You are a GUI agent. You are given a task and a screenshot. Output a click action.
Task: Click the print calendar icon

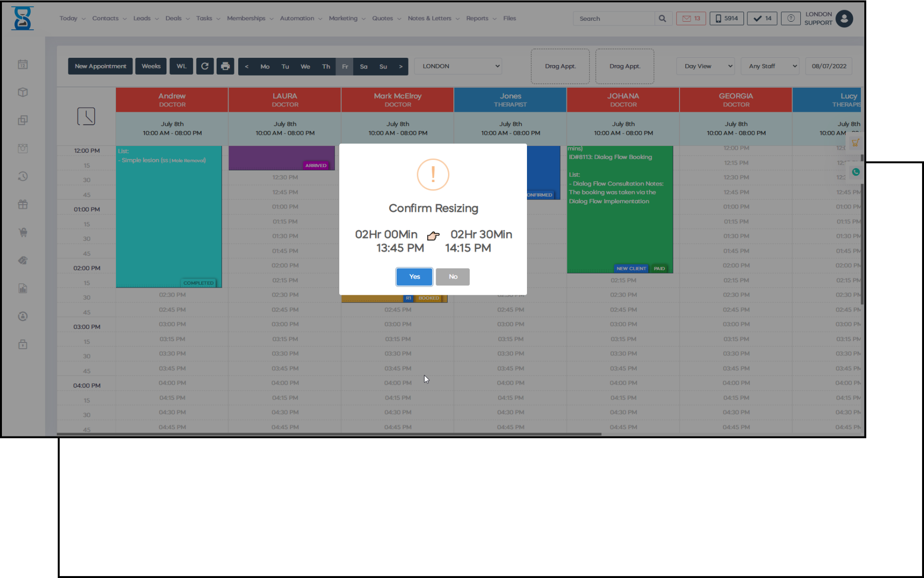[225, 66]
